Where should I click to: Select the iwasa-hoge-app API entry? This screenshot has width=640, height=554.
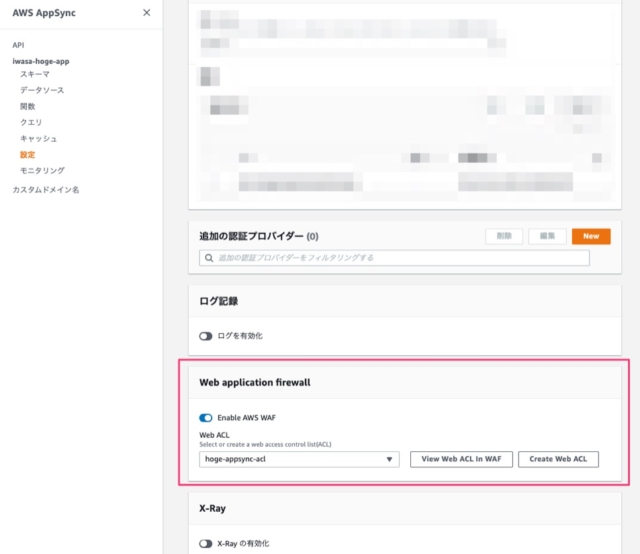[41, 61]
